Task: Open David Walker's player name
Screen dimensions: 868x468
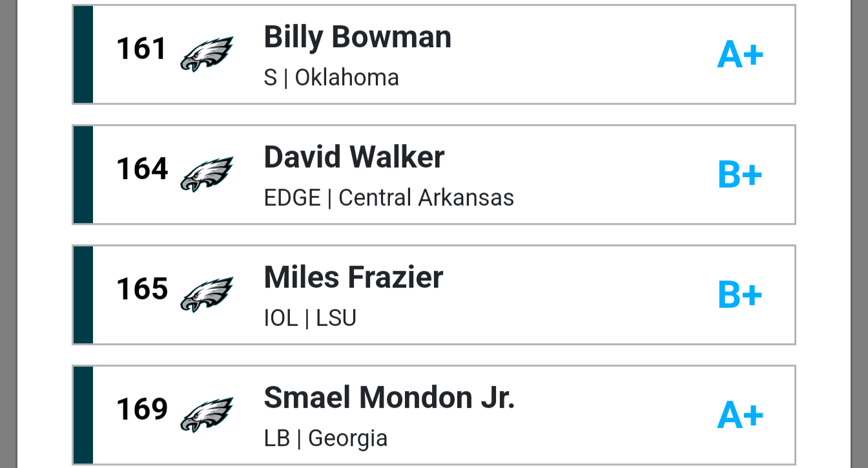Action: [x=354, y=157]
